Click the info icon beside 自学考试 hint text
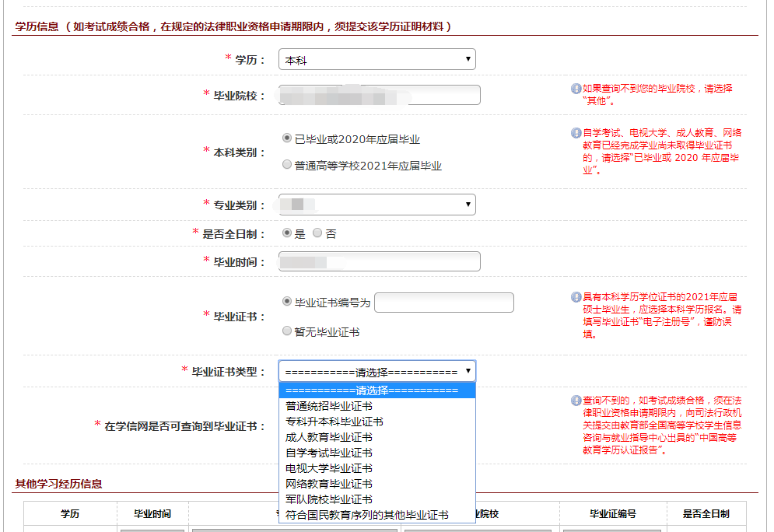Viewport: 774px width, 532px height. point(576,133)
